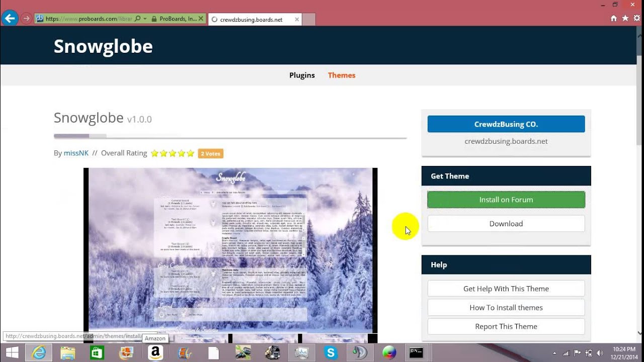
Task: Open the address bar dropdown arrow
Action: [x=145, y=19]
